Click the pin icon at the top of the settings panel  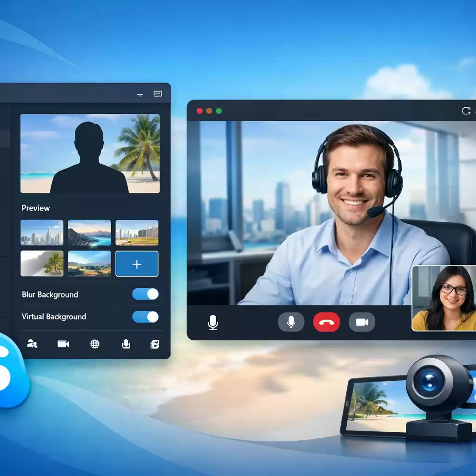[x=139, y=94]
